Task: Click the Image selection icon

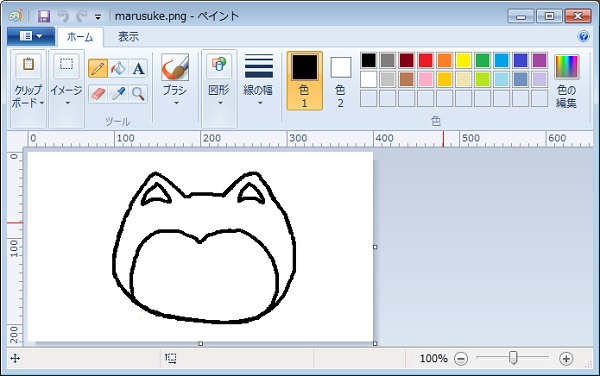Action: click(66, 64)
